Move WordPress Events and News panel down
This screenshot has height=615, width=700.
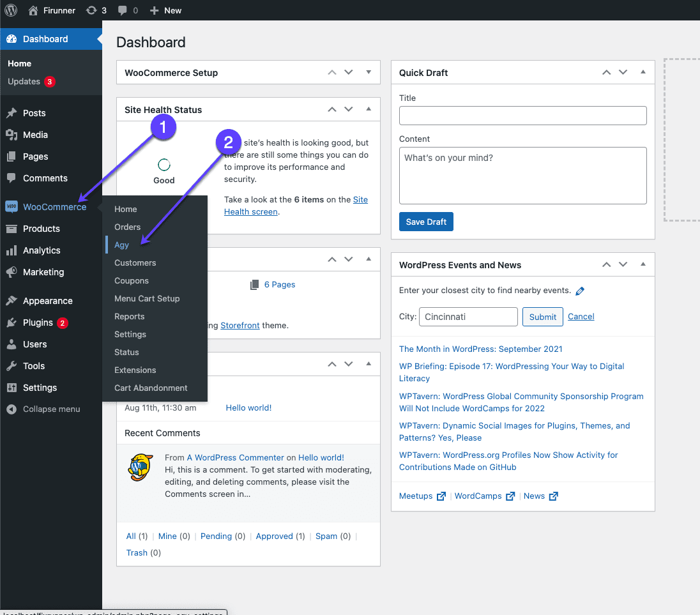click(x=623, y=264)
